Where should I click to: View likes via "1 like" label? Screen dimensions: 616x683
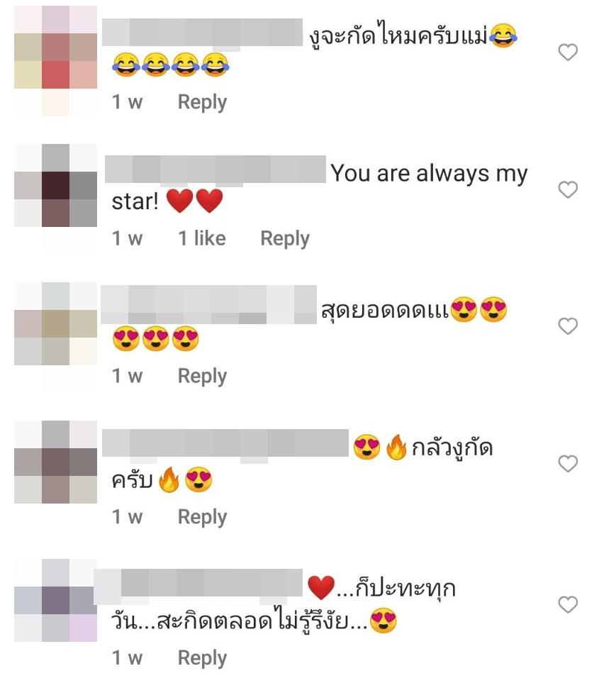[202, 238]
